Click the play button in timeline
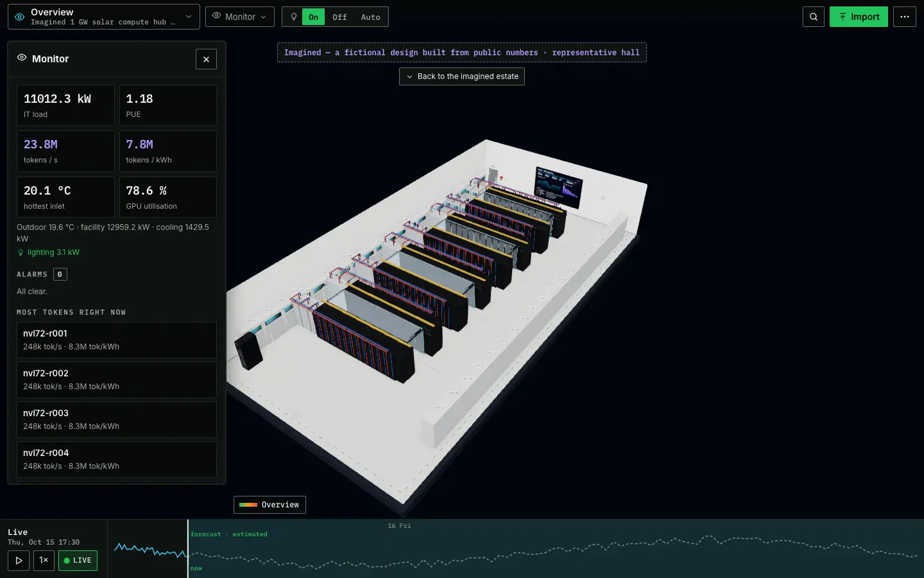 pyautogui.click(x=19, y=560)
